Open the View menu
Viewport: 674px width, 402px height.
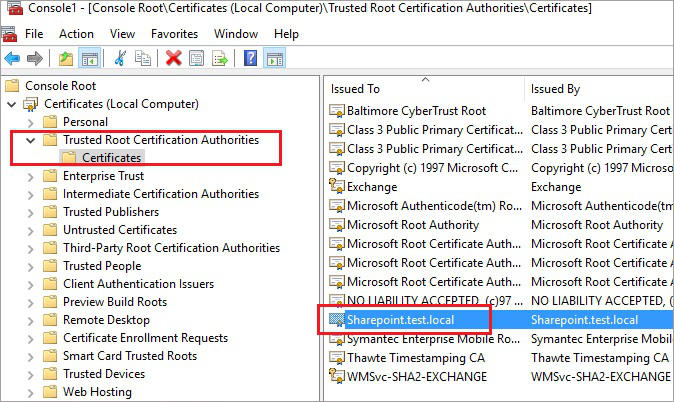(122, 34)
